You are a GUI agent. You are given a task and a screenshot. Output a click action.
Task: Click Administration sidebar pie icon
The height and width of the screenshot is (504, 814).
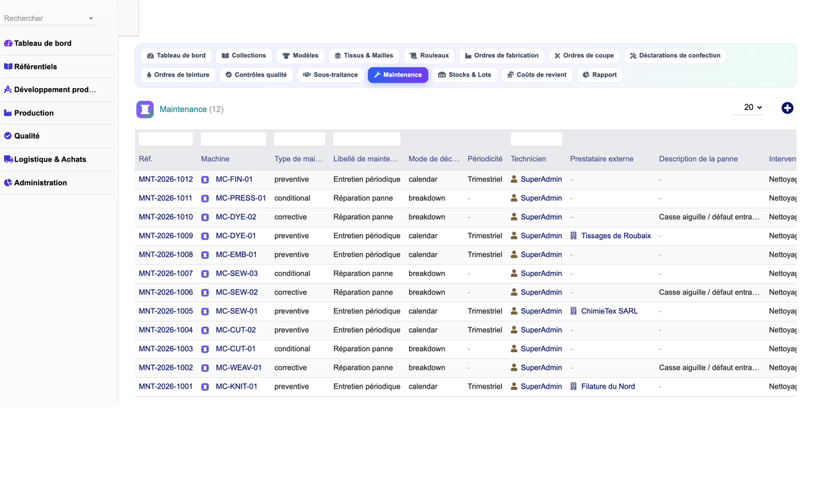(x=8, y=182)
